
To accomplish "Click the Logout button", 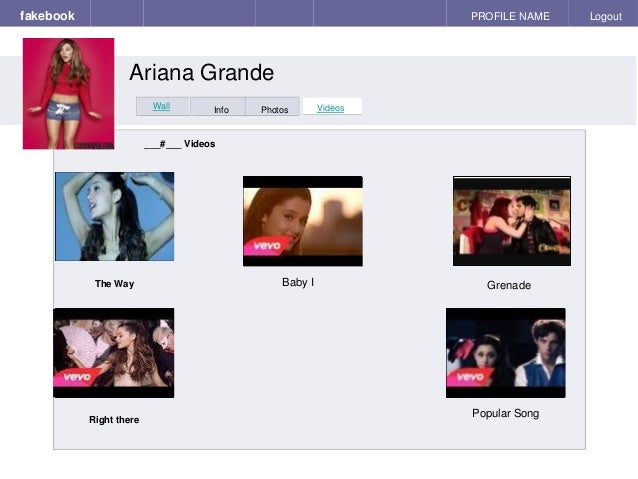I will 606,17.
